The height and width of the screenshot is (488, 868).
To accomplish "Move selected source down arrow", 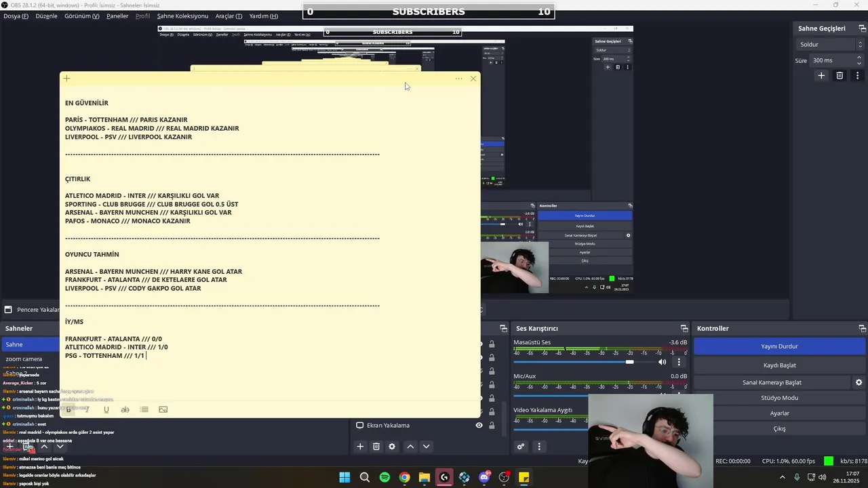I will click(427, 447).
